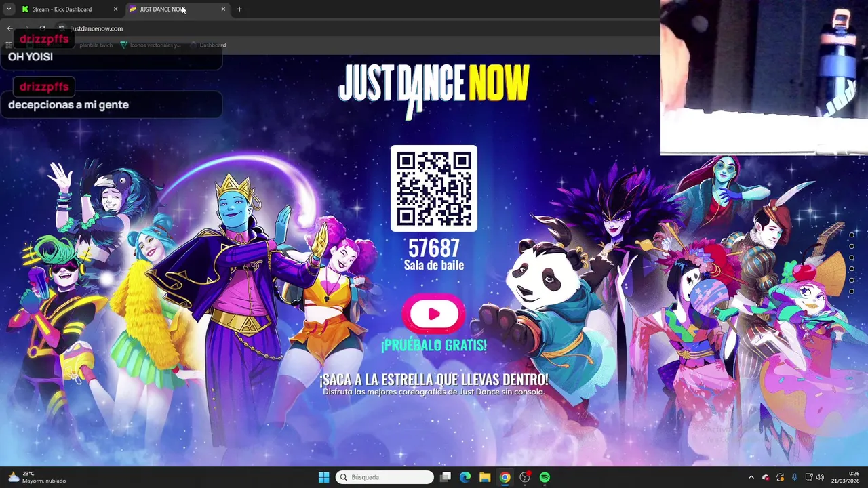Open the Iconos vectoriales bookmark
Screen dimensions: 868x488
click(x=151, y=45)
